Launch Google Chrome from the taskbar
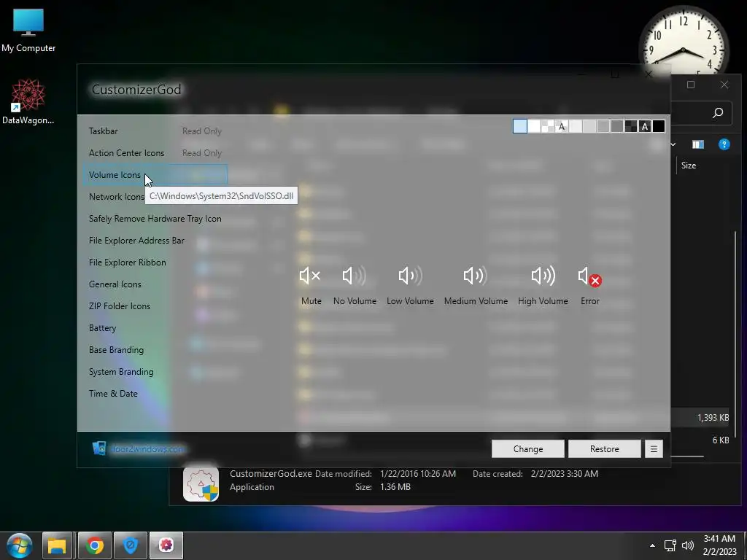Image resolution: width=747 pixels, height=560 pixels. [94, 545]
